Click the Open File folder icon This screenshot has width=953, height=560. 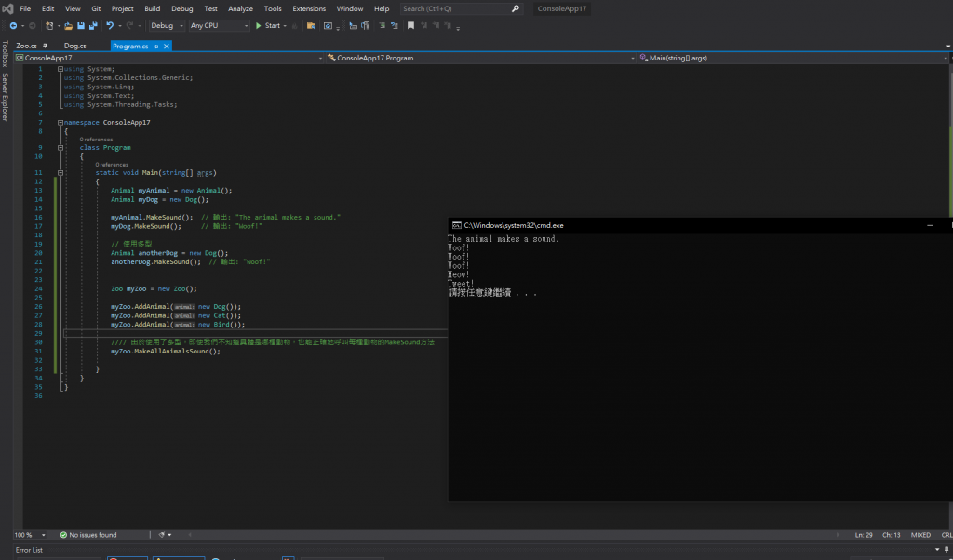[68, 25]
